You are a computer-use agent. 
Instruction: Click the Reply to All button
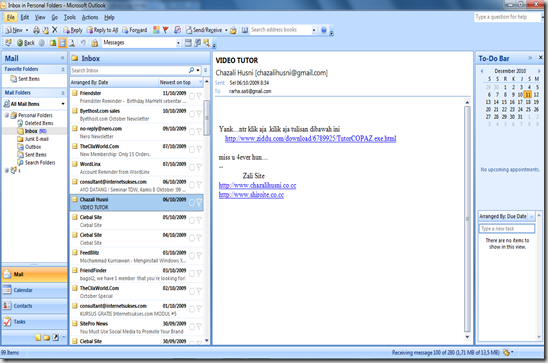[x=102, y=30]
